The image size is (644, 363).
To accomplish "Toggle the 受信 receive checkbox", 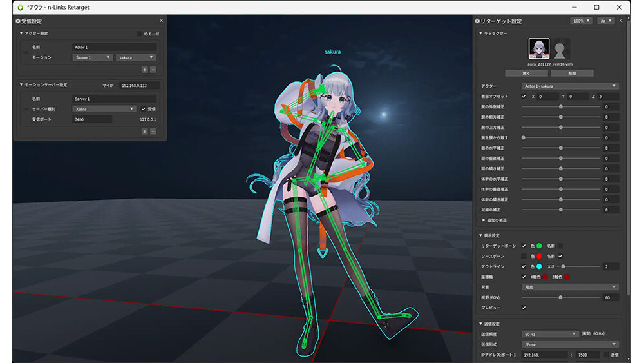I will 144,109.
